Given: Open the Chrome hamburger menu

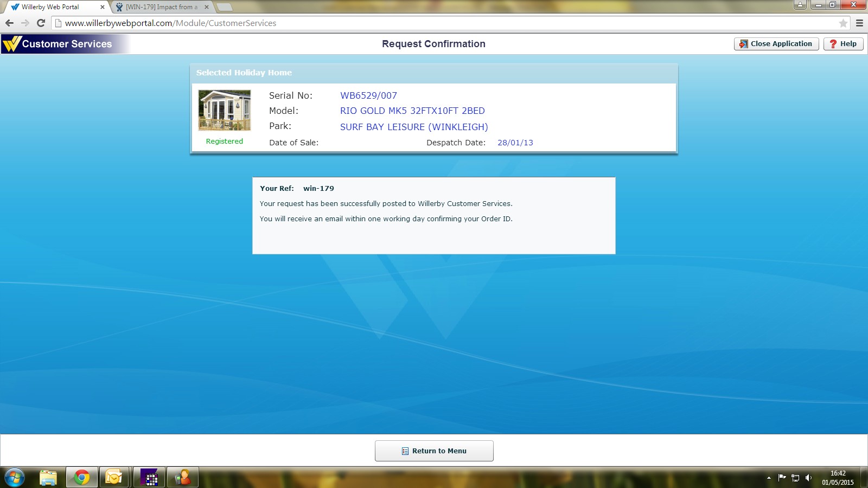Looking at the screenshot, I should click(859, 23).
